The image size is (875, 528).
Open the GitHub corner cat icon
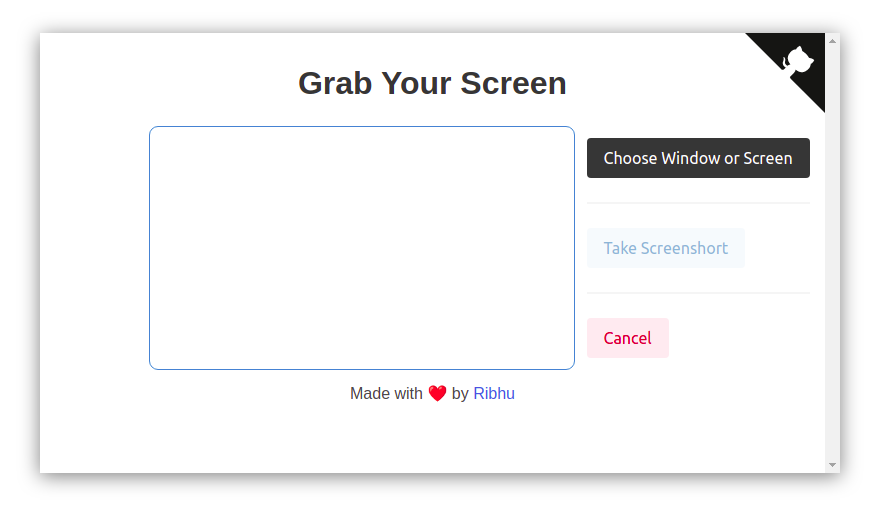pyautogui.click(x=797, y=60)
